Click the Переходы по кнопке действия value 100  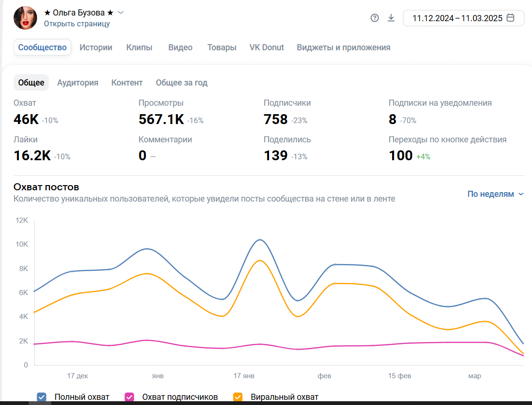[401, 156]
